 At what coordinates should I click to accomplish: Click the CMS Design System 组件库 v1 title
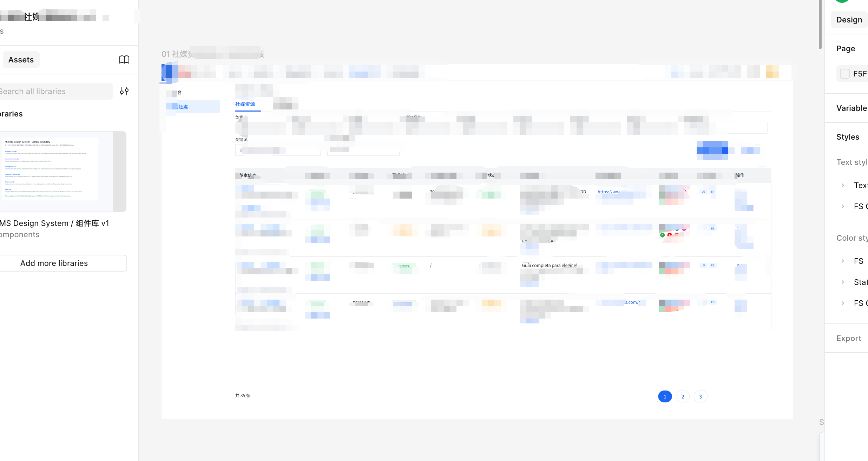[54, 223]
